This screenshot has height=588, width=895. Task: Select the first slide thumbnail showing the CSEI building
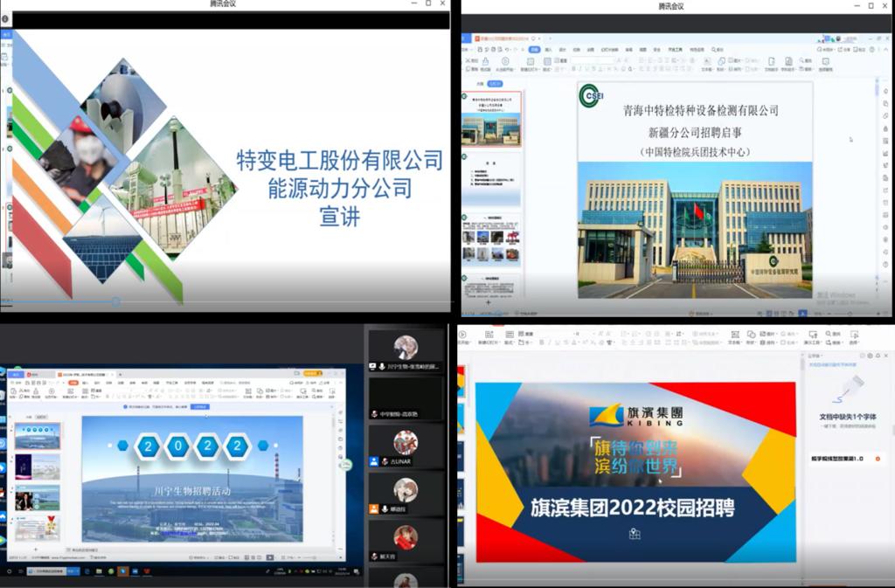coord(491,119)
